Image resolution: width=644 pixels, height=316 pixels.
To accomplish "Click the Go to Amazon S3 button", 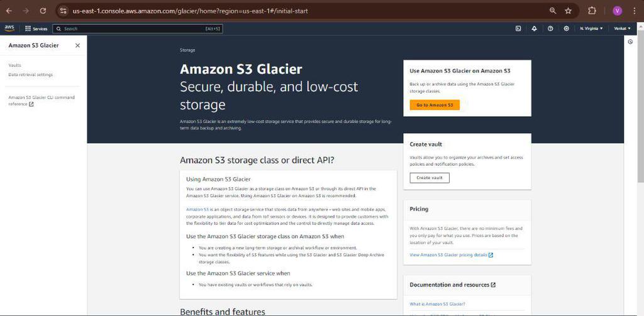I will click(435, 105).
